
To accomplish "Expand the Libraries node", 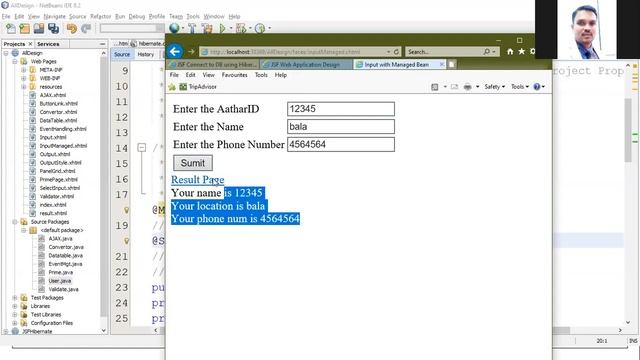I will point(15,306).
